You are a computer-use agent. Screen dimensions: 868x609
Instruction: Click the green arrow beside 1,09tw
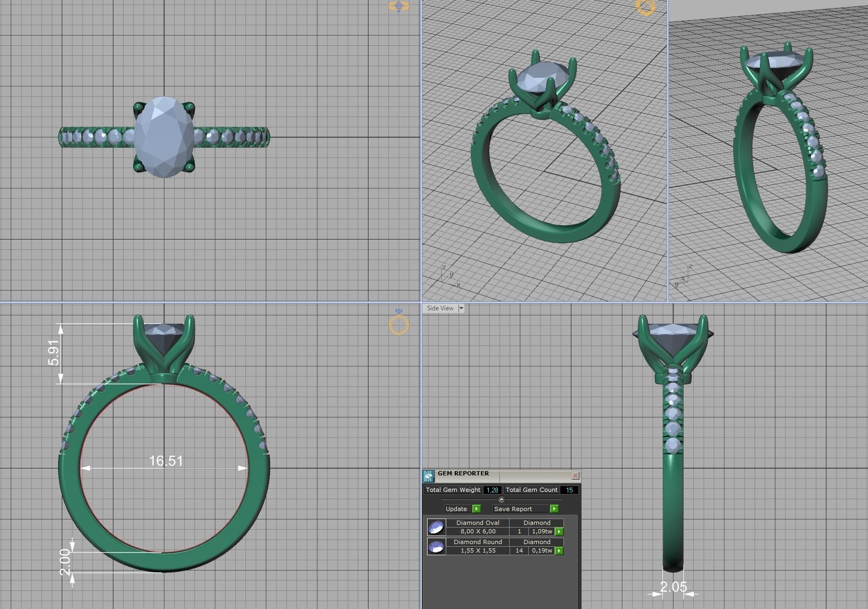559,531
